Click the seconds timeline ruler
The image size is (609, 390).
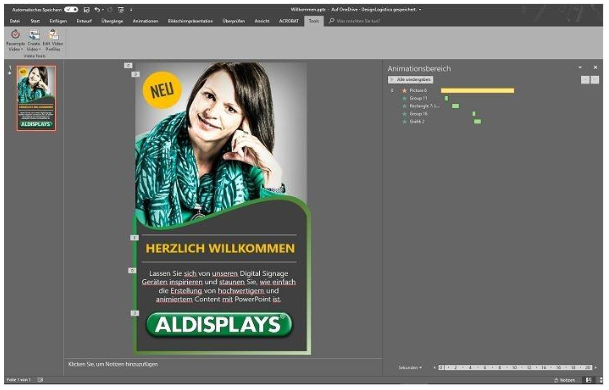coord(515,367)
